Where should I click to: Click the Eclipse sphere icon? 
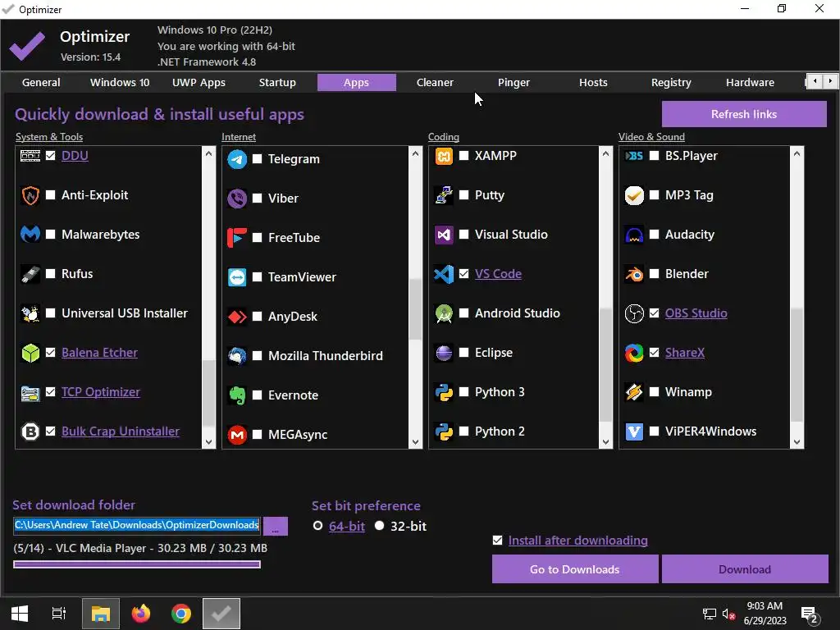(x=444, y=353)
